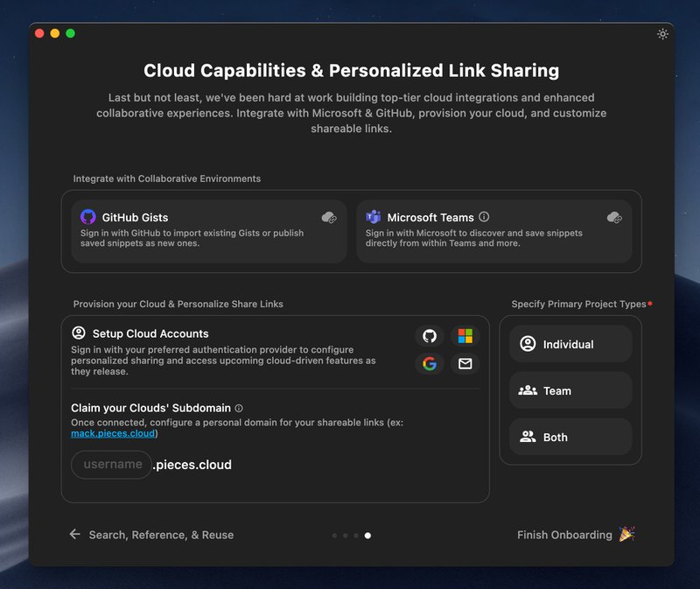700x589 pixels.
Task: Pick email authentication for cloud accounts
Action: (465, 365)
